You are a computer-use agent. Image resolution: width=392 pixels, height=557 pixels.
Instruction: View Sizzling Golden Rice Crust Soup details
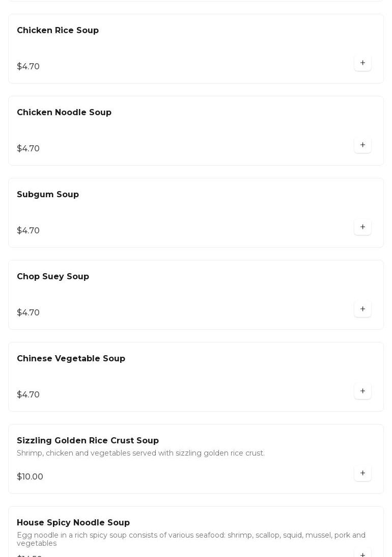(88, 441)
